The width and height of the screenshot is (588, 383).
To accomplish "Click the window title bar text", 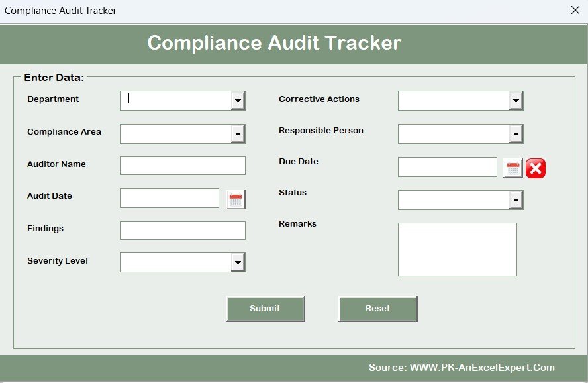I will pos(60,11).
